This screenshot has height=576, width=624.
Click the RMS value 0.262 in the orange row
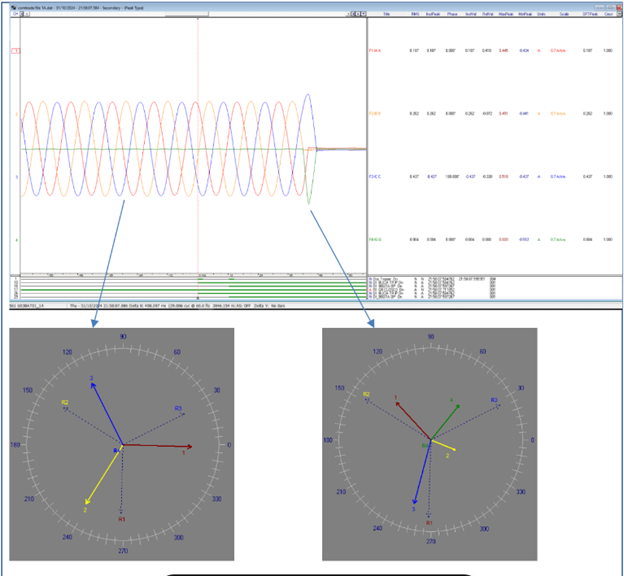click(414, 113)
